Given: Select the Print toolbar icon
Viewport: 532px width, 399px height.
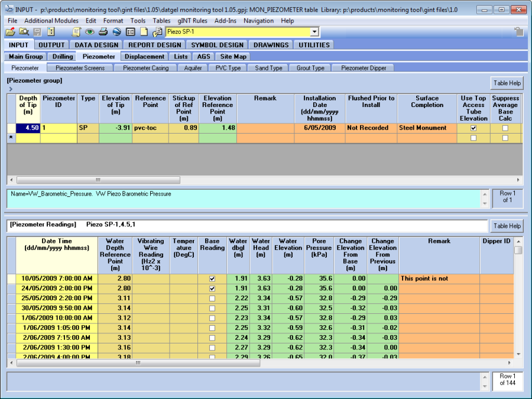Looking at the screenshot, I should pyautogui.click(x=103, y=33).
